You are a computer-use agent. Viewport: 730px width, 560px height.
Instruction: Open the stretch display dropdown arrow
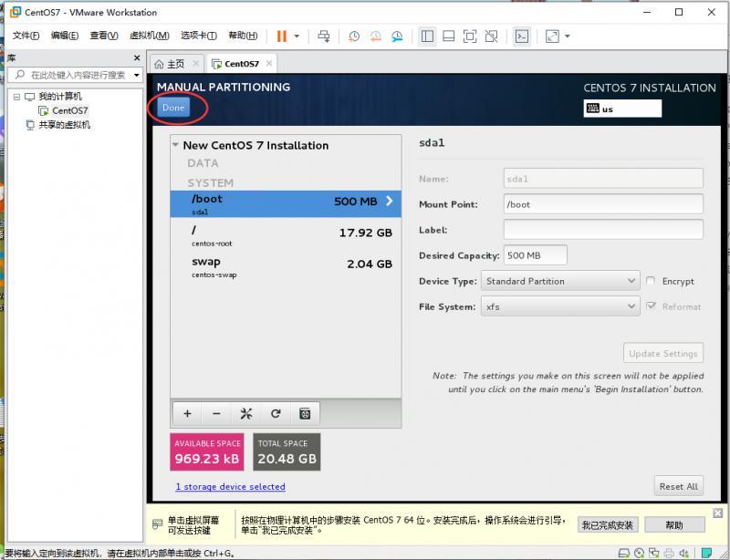click(x=567, y=36)
